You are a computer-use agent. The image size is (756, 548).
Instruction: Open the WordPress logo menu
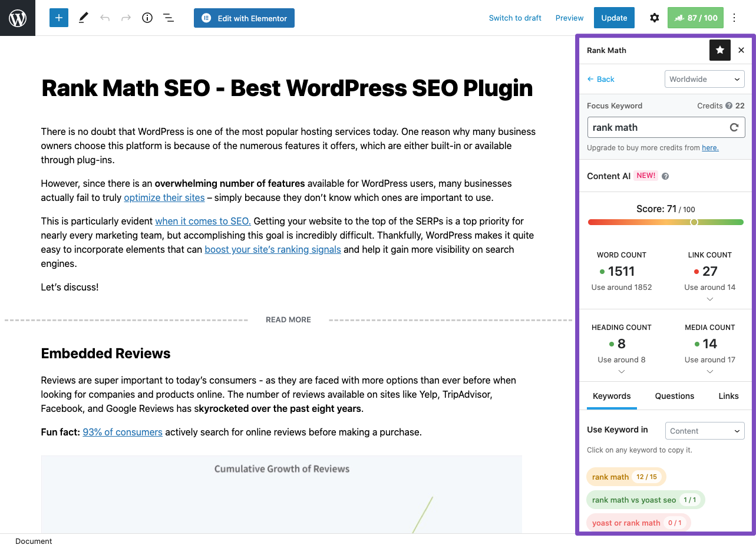tap(18, 18)
